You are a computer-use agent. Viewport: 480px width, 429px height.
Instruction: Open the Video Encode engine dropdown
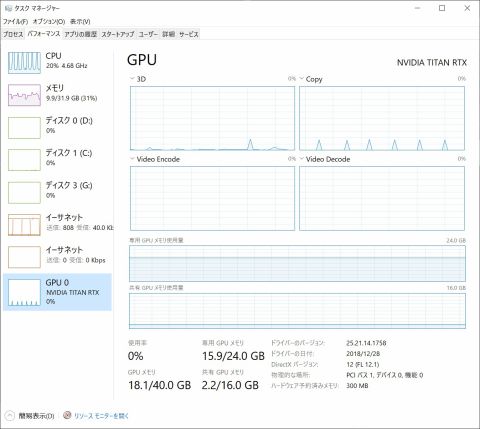[x=132, y=159]
